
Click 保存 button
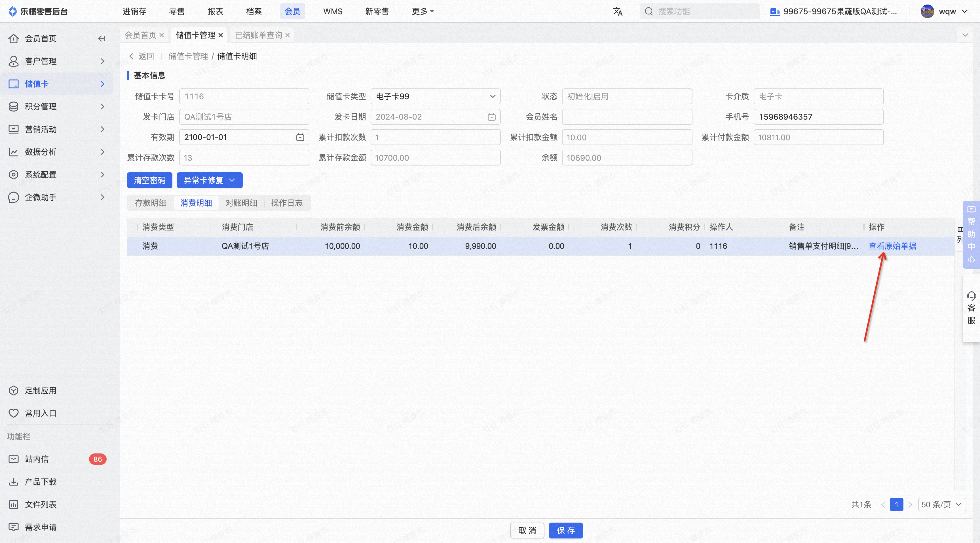pos(566,531)
